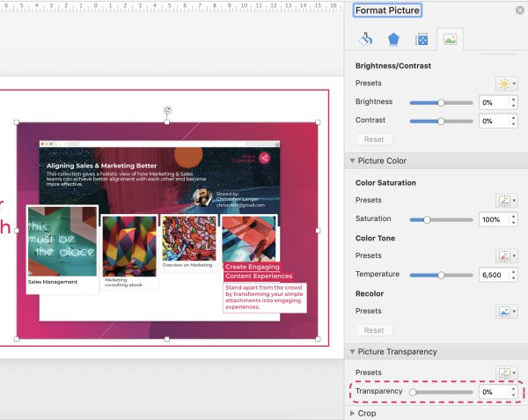The width and height of the screenshot is (528, 420).
Task: Click the Transparency percentage field
Action: 494,392
